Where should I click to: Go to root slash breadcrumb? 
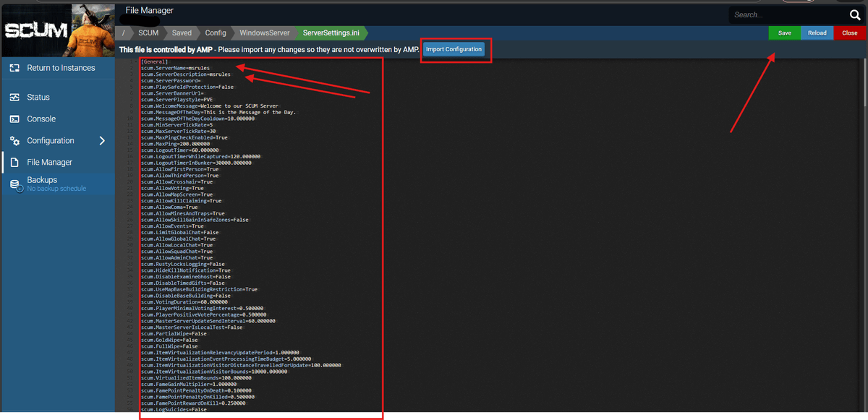tap(124, 33)
